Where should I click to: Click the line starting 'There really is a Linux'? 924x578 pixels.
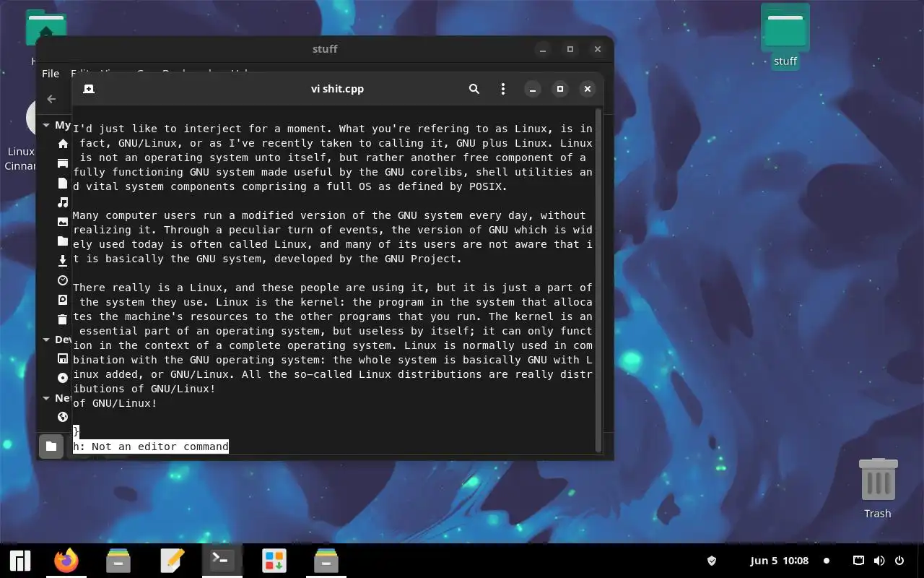[333, 288]
